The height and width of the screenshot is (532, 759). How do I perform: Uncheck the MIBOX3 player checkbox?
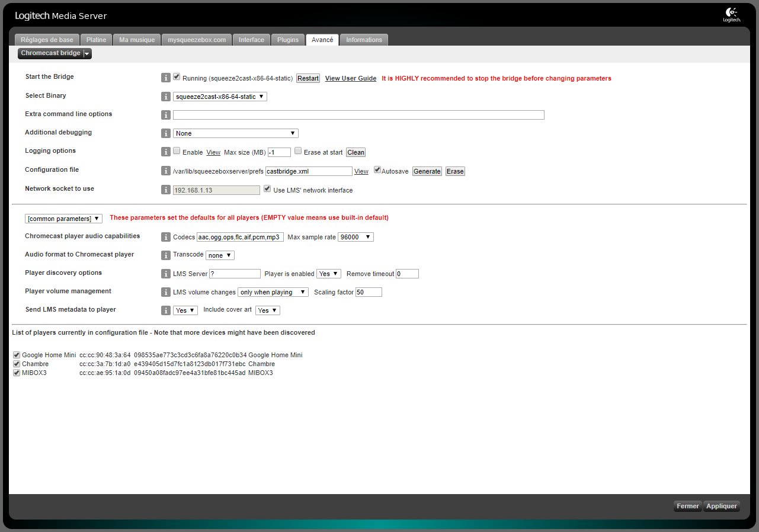(x=17, y=373)
